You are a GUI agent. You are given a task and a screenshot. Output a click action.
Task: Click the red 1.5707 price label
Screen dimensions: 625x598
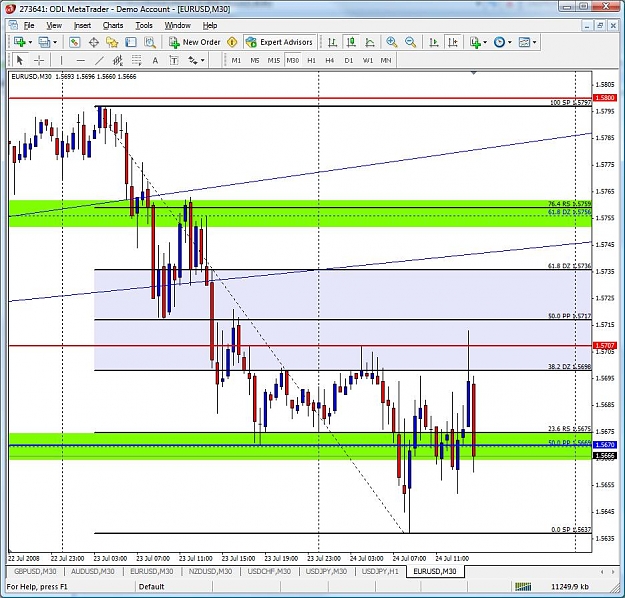(605, 345)
